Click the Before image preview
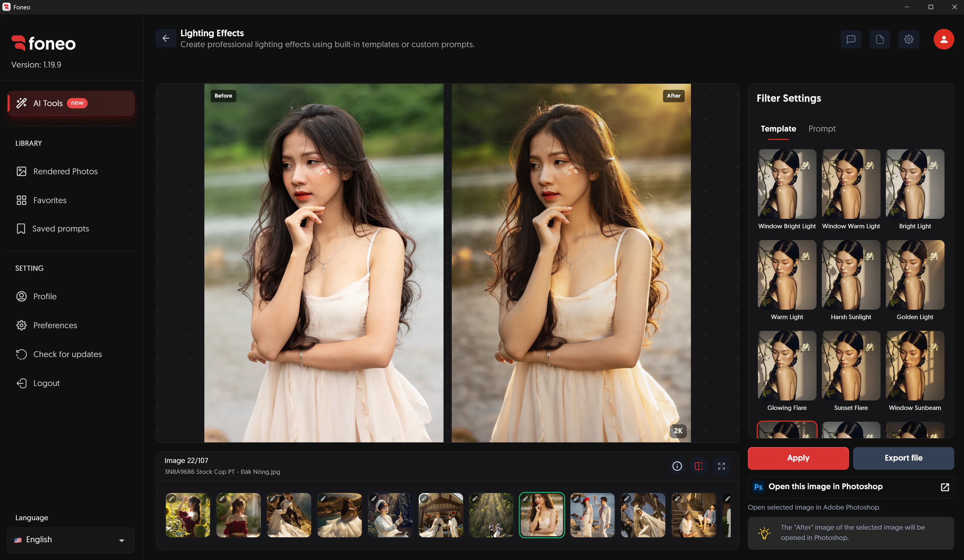The image size is (964, 560). coord(323,263)
